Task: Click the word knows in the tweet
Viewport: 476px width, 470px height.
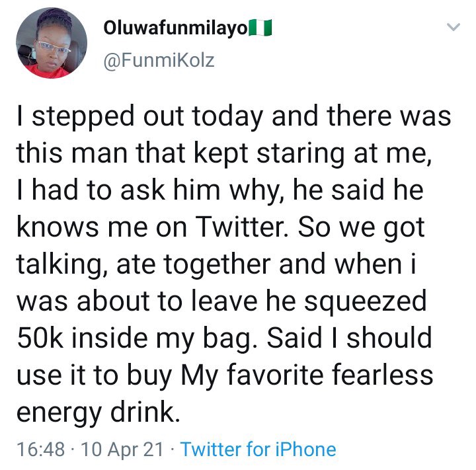Action: [58, 227]
